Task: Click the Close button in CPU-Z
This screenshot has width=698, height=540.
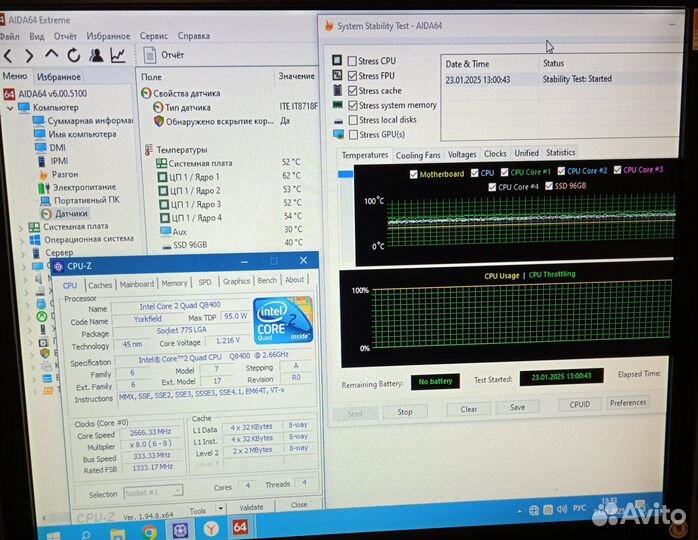Action: [299, 505]
